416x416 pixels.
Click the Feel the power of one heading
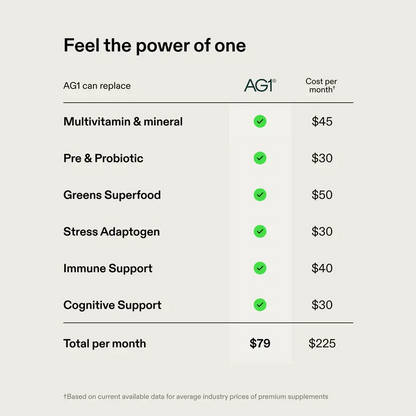[x=155, y=46]
